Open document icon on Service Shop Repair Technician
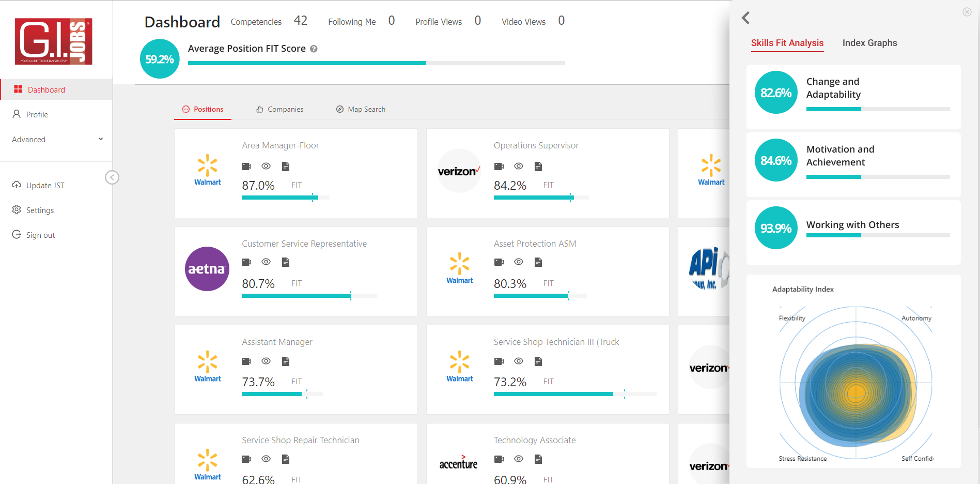This screenshot has height=484, width=980. pyautogui.click(x=286, y=459)
